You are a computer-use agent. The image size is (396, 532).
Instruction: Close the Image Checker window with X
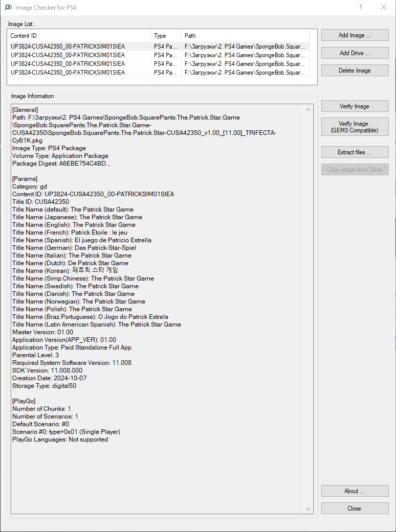(384, 7)
